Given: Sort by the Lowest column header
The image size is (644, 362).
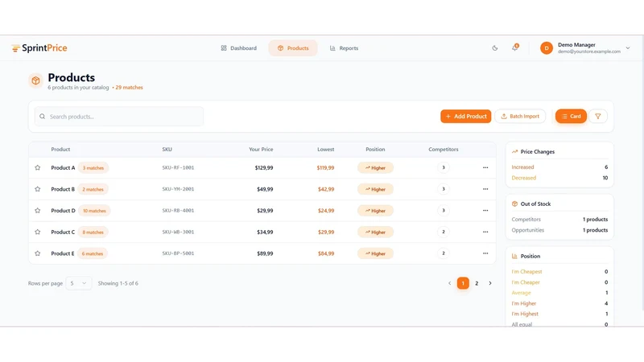Looking at the screenshot, I should 326,150.
